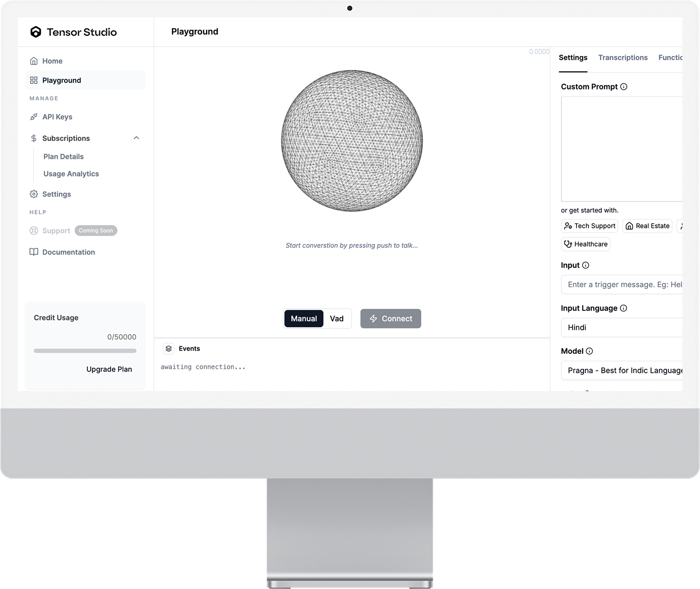Click the Documentation book icon

(x=34, y=252)
